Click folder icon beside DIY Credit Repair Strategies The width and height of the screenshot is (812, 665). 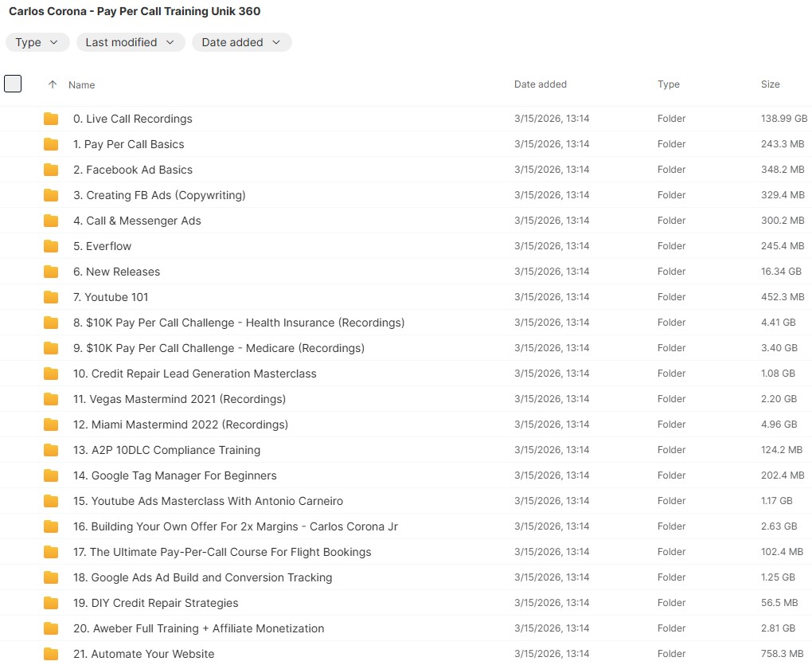[51, 603]
